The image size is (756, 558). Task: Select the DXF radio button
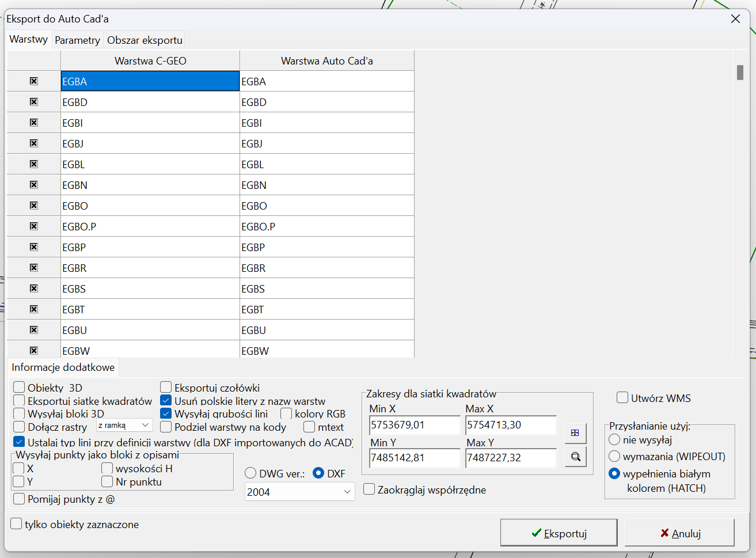click(x=318, y=473)
